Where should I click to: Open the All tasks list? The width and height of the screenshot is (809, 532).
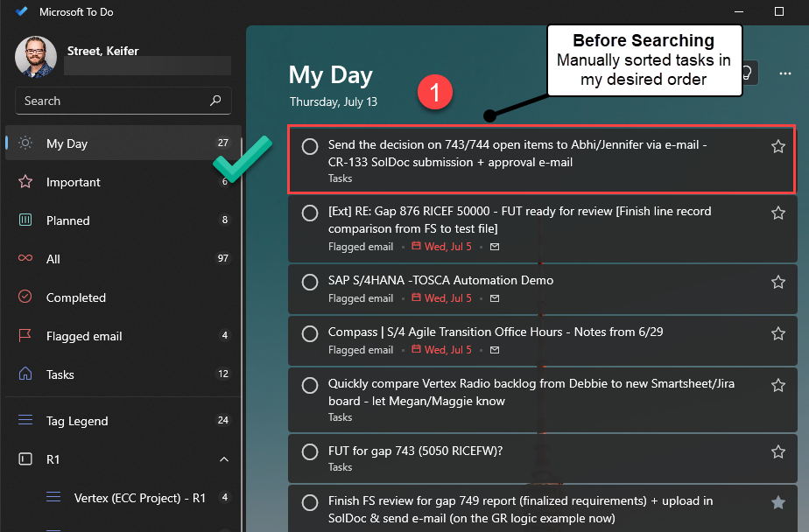(x=123, y=259)
